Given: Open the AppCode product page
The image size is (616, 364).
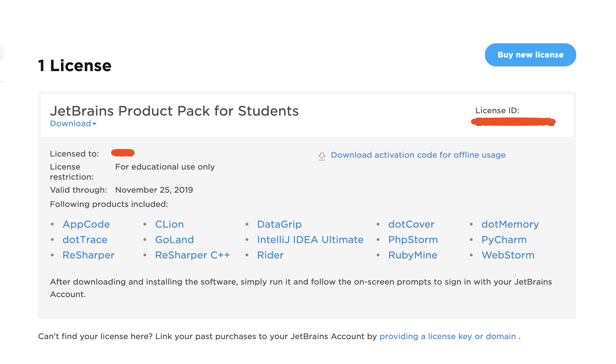Looking at the screenshot, I should [86, 224].
